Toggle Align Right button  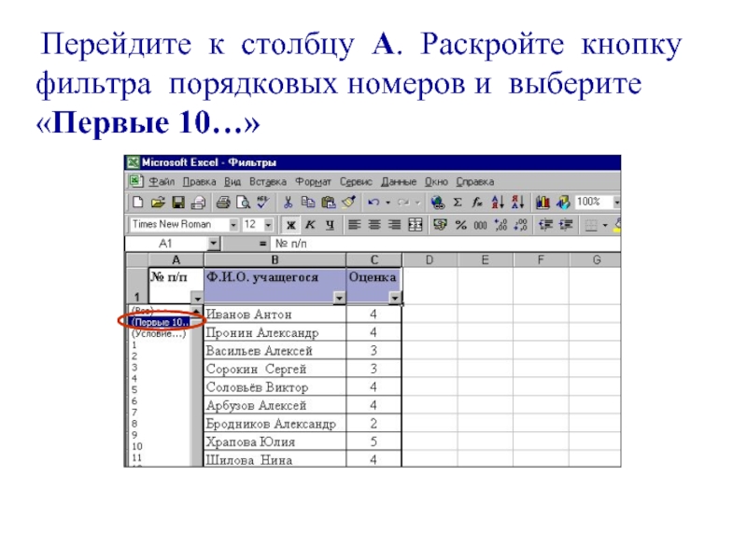pyautogui.click(x=394, y=224)
